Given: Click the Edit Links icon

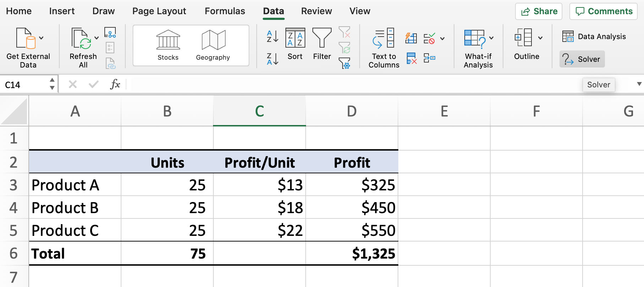Looking at the screenshot, I should [110, 63].
